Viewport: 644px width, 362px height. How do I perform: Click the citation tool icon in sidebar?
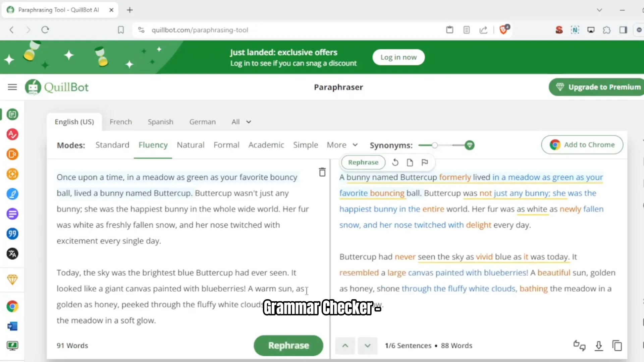12,234
